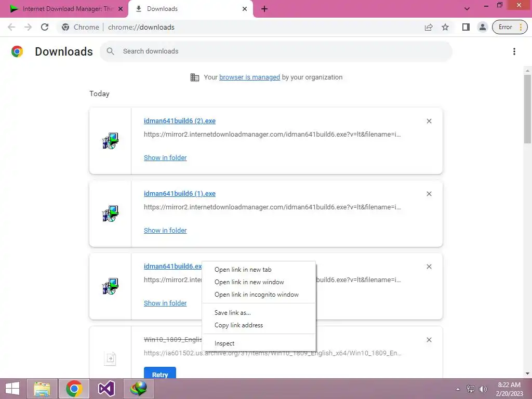The height and width of the screenshot is (399, 532).
Task: Open the Downloads page more actions menu
Action: pos(514,51)
